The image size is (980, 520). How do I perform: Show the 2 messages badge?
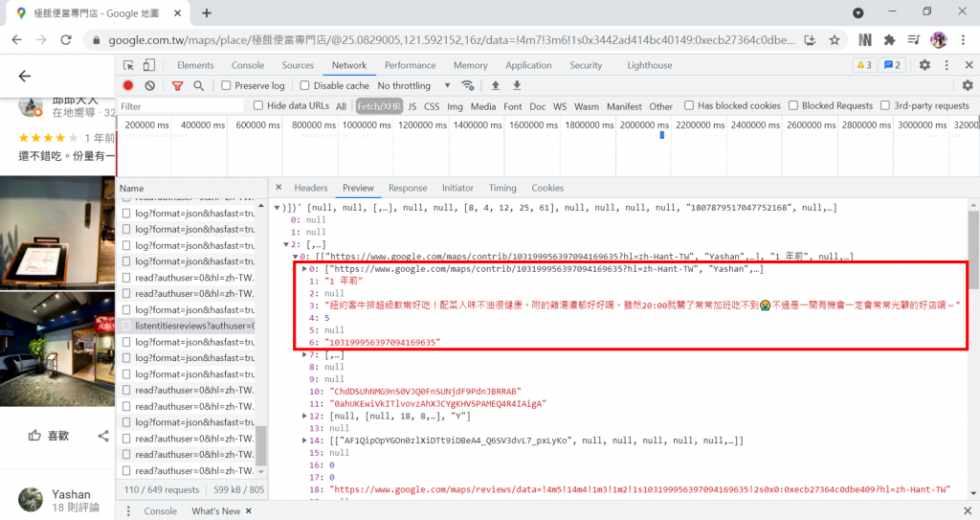[x=893, y=65]
